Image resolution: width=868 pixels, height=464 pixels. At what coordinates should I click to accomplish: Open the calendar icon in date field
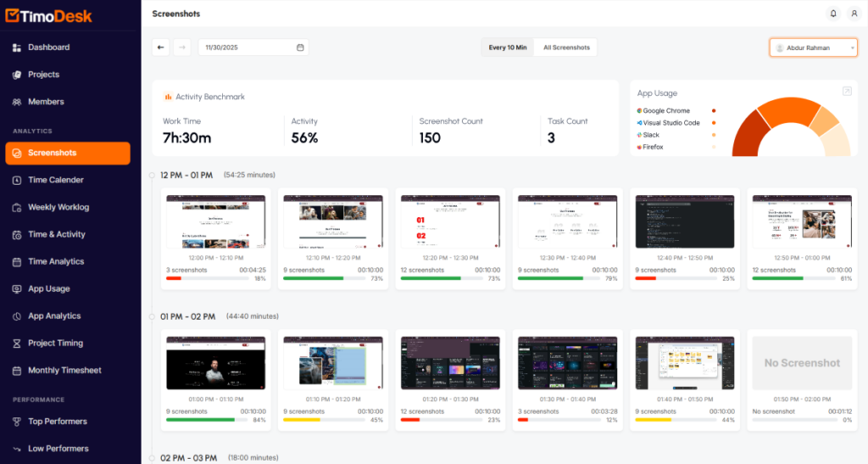click(x=300, y=48)
